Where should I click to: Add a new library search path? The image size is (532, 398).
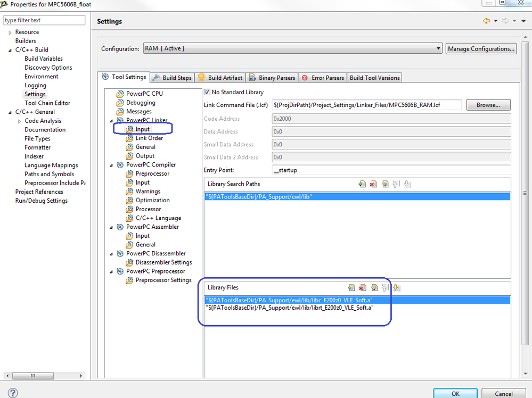(x=362, y=184)
